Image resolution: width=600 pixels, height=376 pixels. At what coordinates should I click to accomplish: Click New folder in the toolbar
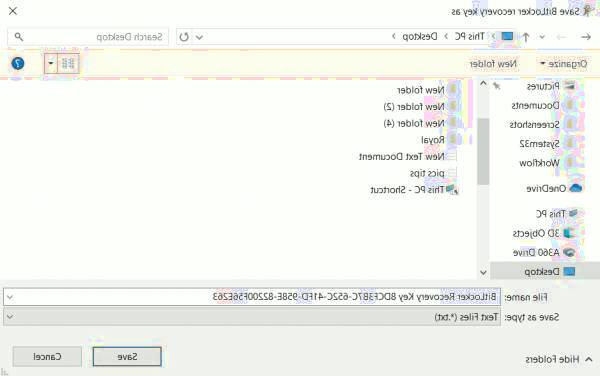coord(493,64)
